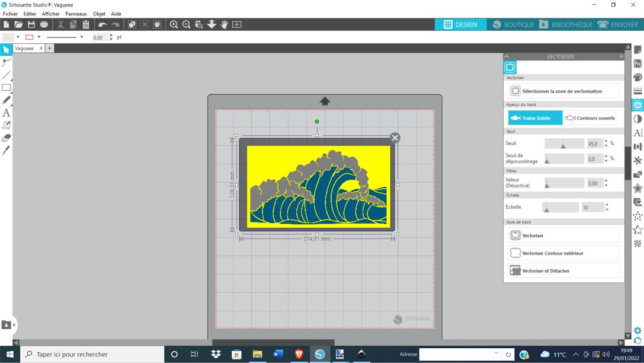This screenshot has width=644, height=363.
Task: Click Sélectionner la zone de vectorisation
Action: (563, 91)
